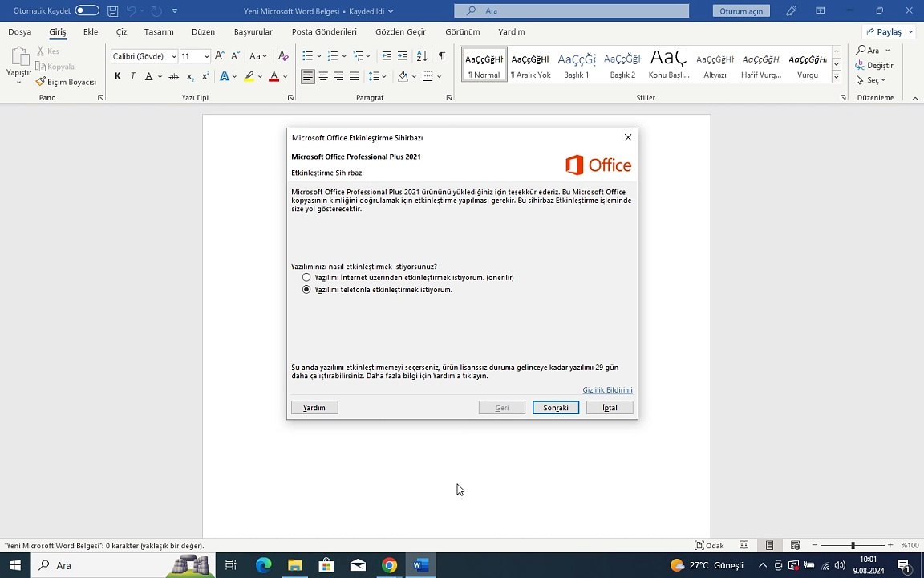Open Google Chrome from the taskbar
The width and height of the screenshot is (924, 578).
click(x=389, y=565)
